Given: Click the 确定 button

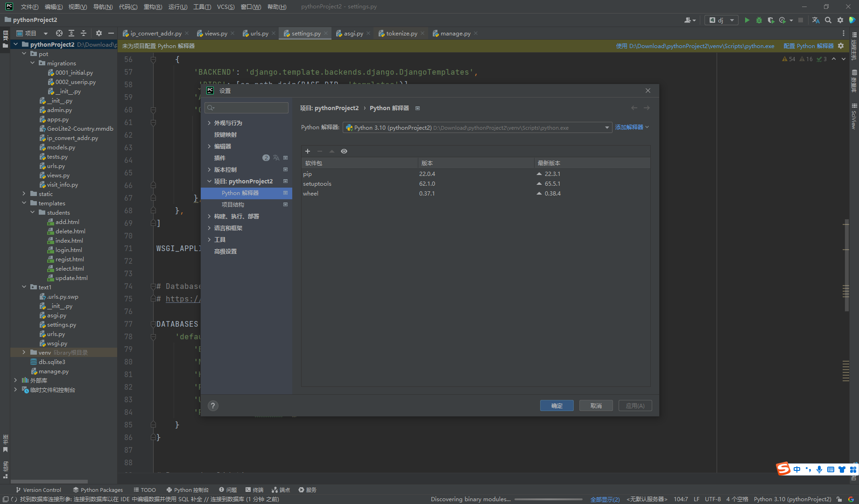Looking at the screenshot, I should [557, 406].
